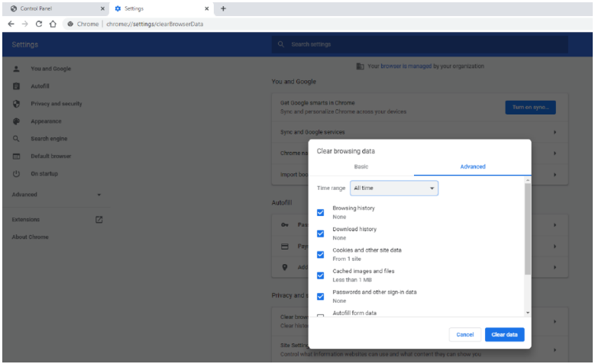
Task: Switch to the Control Panel browser tab
Action: pyautogui.click(x=53, y=8)
